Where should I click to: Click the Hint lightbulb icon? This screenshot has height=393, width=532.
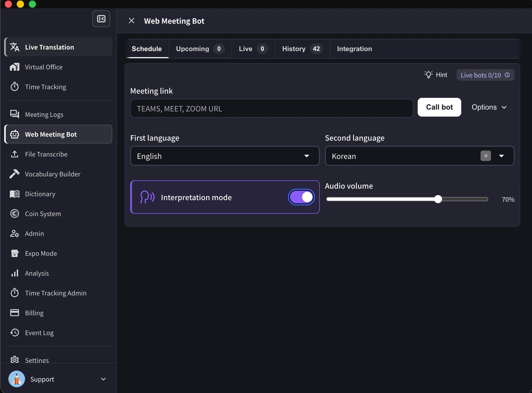(x=429, y=74)
